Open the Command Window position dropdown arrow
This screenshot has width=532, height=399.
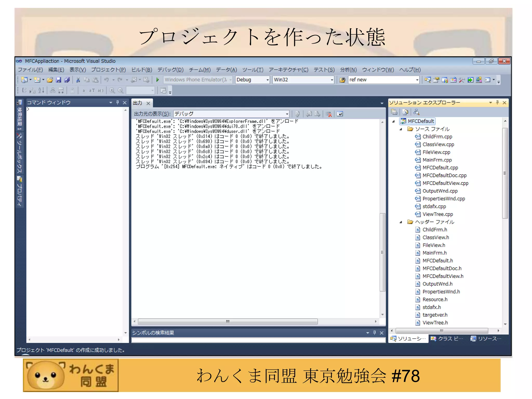(x=111, y=103)
